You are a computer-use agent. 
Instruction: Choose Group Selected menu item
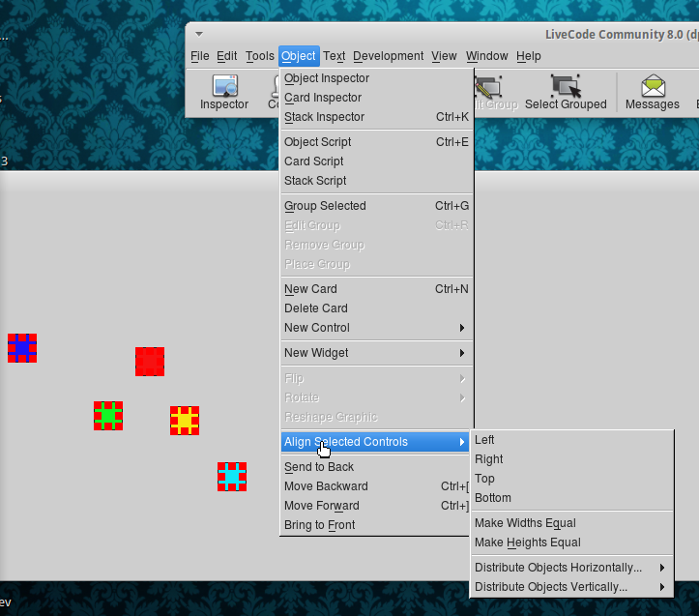coord(377,206)
